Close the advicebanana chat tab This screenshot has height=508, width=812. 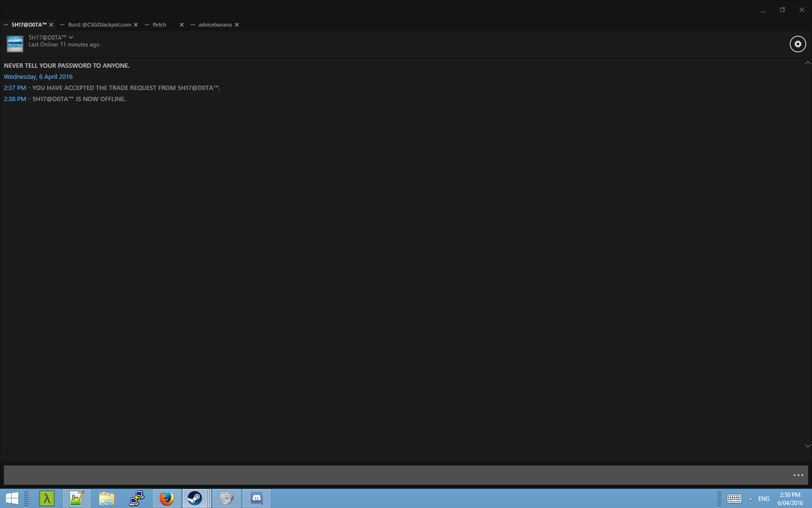pos(237,25)
